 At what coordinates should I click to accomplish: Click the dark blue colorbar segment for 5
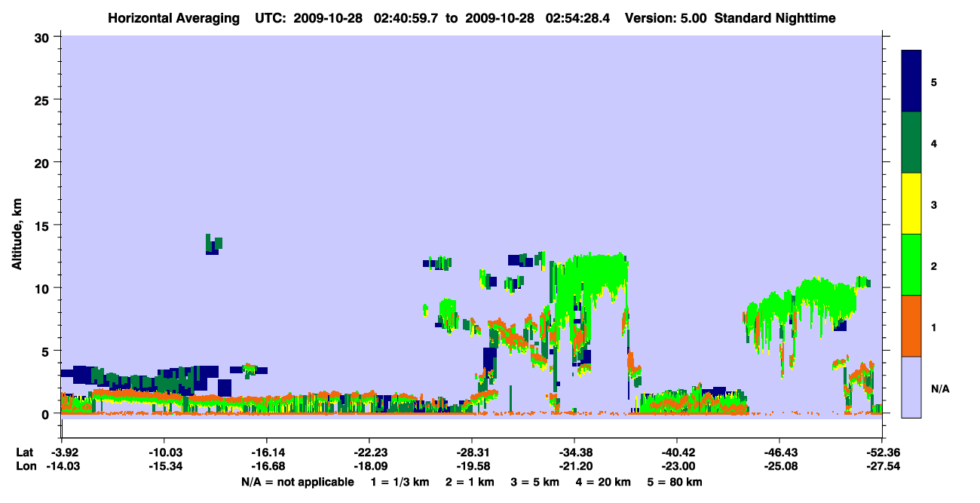point(911,81)
